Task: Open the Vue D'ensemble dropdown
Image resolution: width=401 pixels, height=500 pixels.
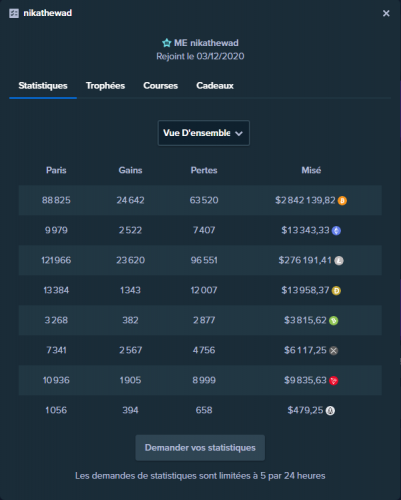Action: (x=204, y=133)
